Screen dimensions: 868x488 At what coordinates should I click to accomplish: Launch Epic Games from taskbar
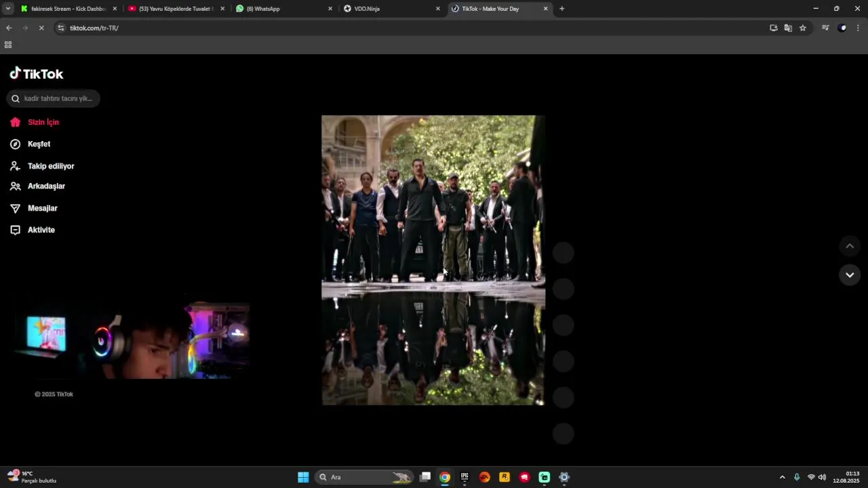[465, 477]
